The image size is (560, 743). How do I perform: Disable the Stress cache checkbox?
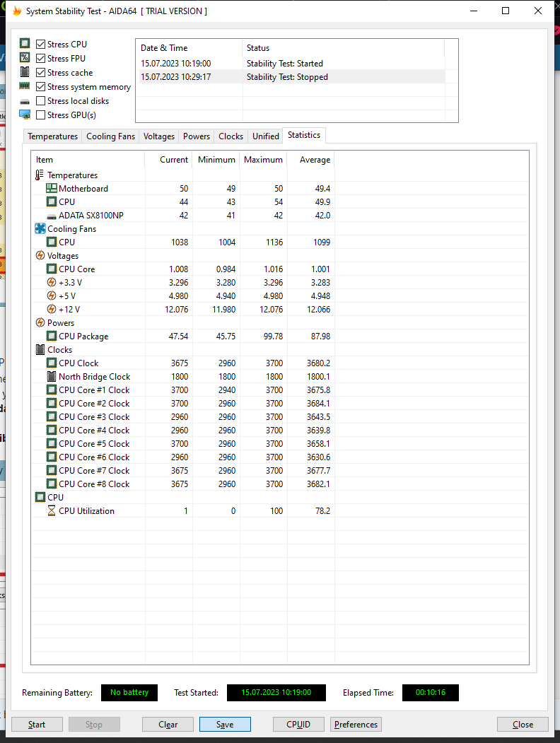pos(41,73)
